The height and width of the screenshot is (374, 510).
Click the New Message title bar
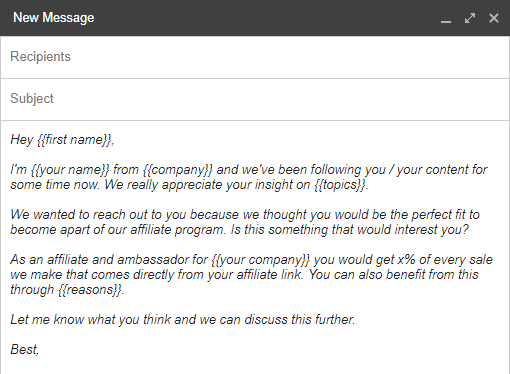[255, 18]
